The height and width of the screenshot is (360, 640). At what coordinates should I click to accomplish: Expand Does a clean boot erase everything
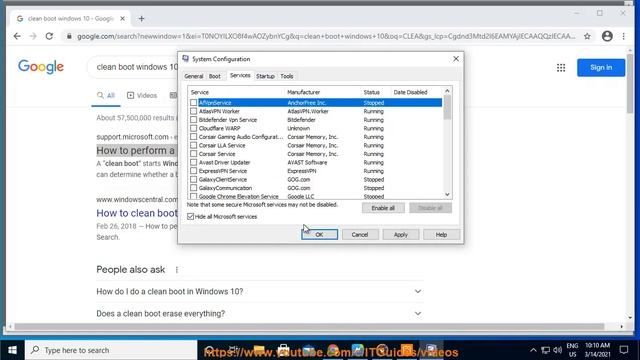pyautogui.click(x=259, y=313)
